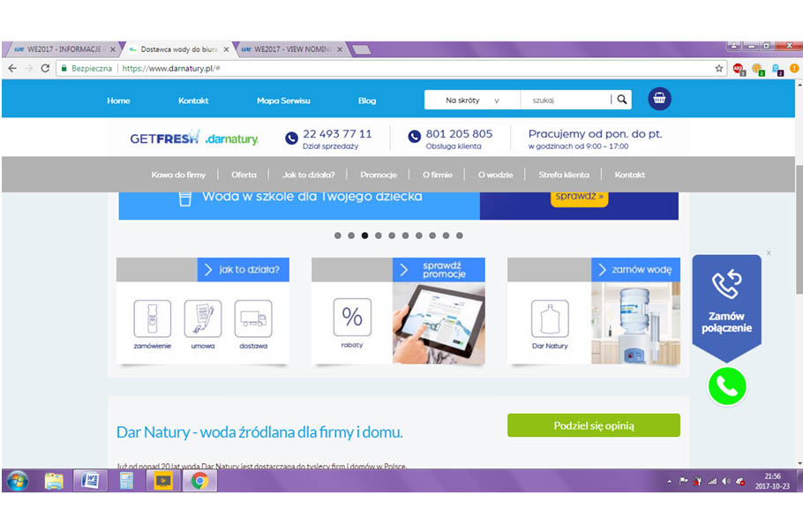
Task: Open File Explorer from the taskbar
Action: (54, 482)
